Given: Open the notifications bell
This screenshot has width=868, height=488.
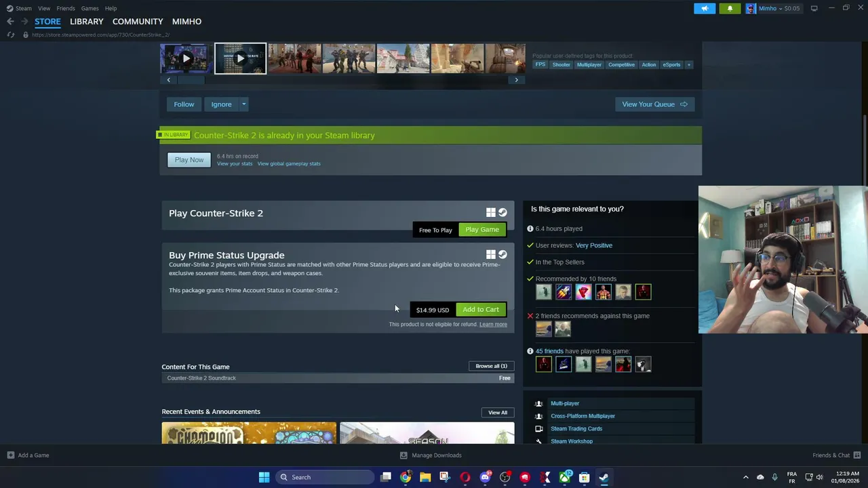Looking at the screenshot, I should pyautogui.click(x=730, y=8).
